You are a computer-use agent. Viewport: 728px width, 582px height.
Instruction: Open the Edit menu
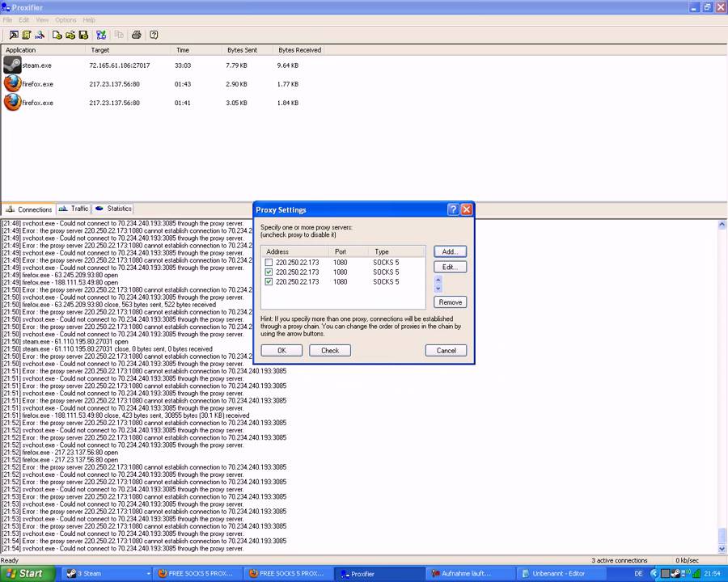(23, 20)
